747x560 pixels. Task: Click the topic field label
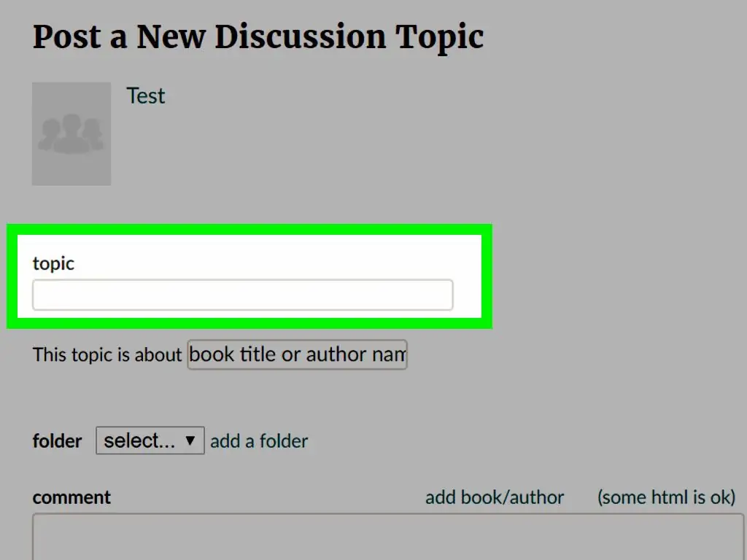53,263
